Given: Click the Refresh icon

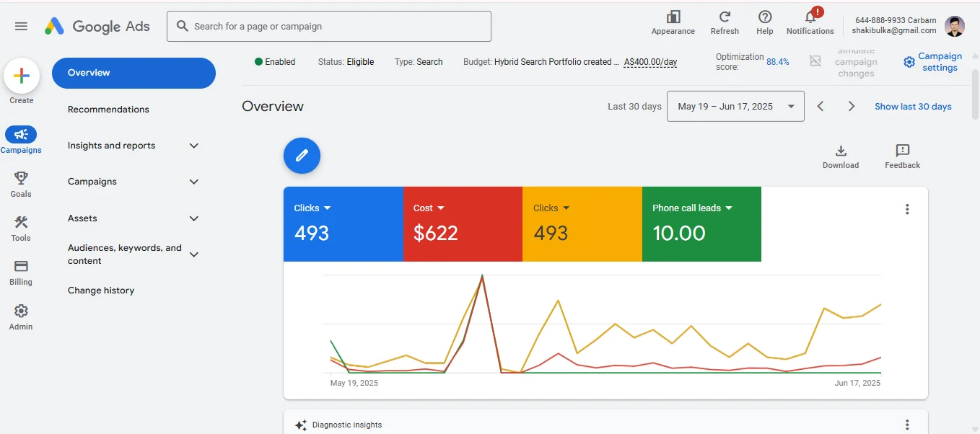Looking at the screenshot, I should click(725, 17).
